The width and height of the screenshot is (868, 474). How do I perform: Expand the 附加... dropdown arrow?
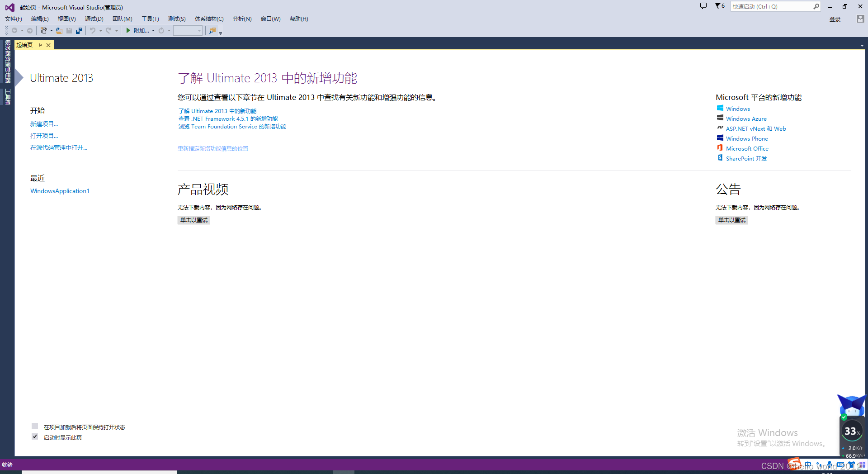(x=153, y=31)
